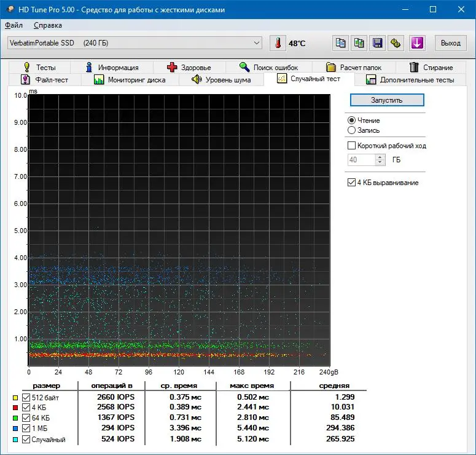Click the purple down-arrow icon
This screenshot has height=455, width=476.
click(x=417, y=43)
